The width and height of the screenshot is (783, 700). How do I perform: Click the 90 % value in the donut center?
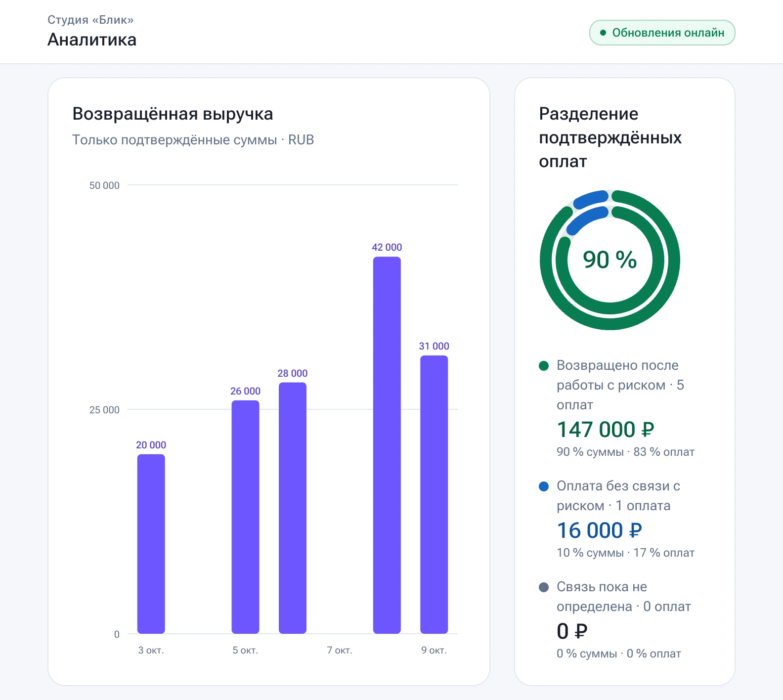pyautogui.click(x=610, y=260)
